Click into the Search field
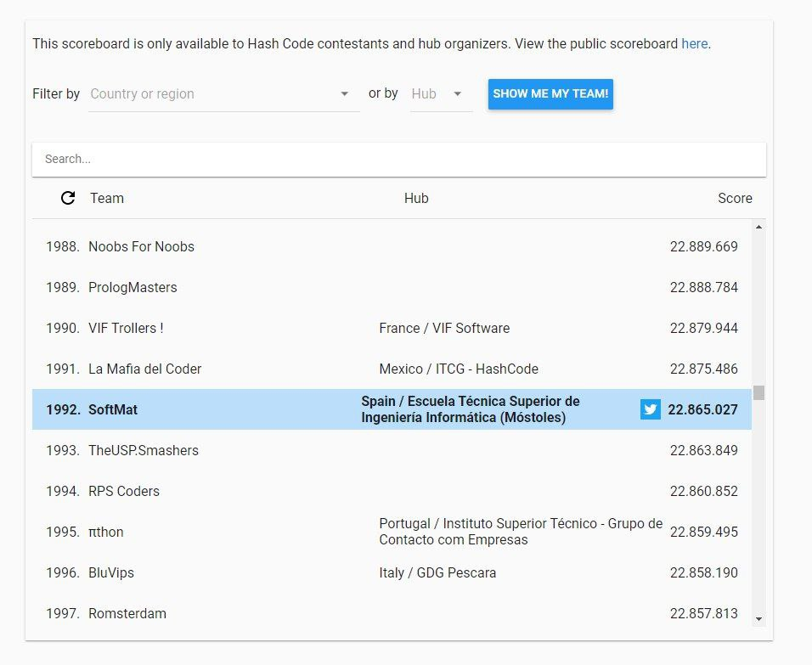The width and height of the screenshot is (812, 665). 399,159
